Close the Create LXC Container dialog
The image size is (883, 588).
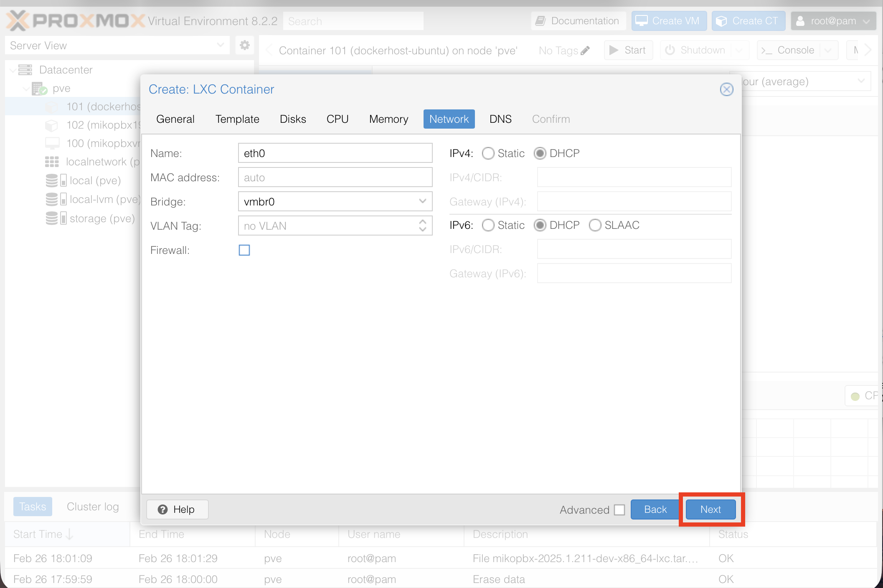tap(726, 89)
